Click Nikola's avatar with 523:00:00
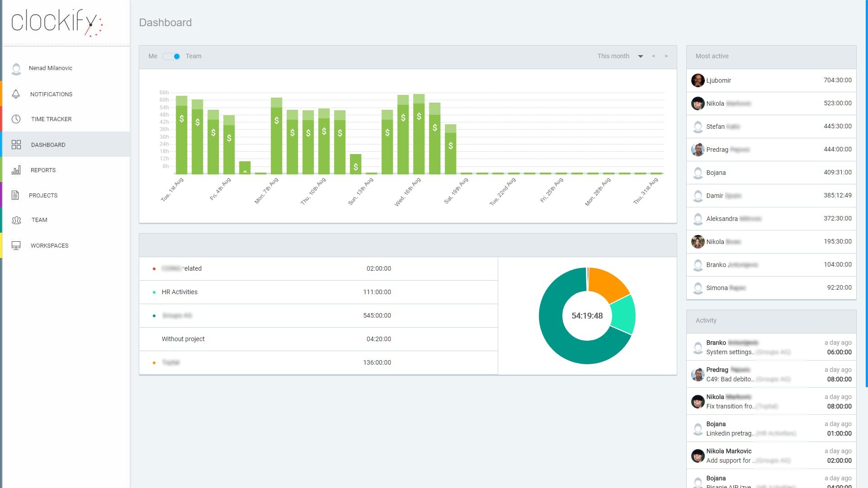This screenshot has width=868, height=488. point(698,103)
